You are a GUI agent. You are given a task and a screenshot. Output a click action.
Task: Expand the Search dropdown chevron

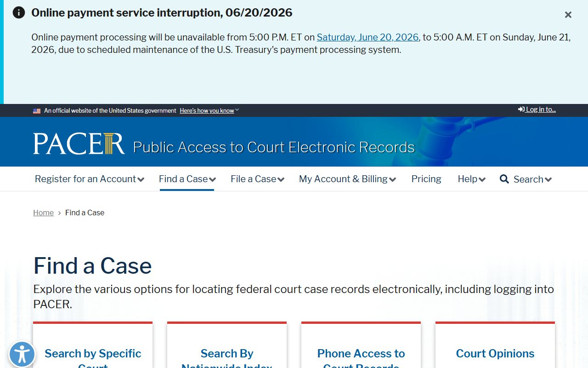(x=548, y=179)
